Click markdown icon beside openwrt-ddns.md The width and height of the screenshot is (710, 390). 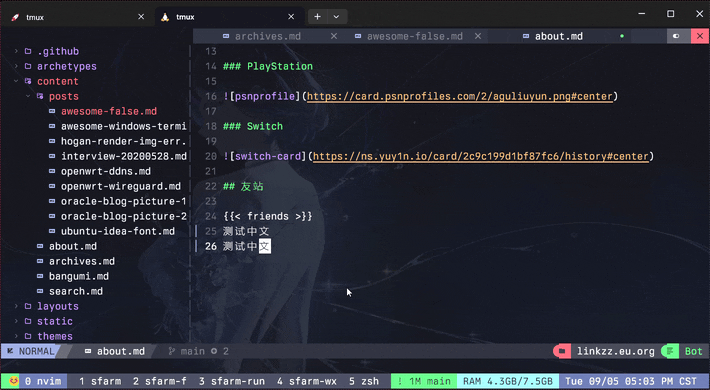tap(52, 171)
